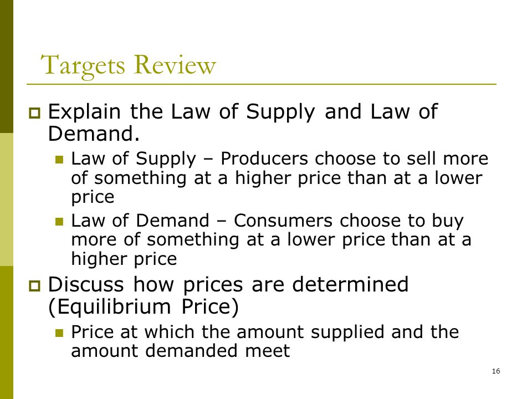Click the filled bullet beside Law of Supply

pyautogui.click(x=59, y=160)
